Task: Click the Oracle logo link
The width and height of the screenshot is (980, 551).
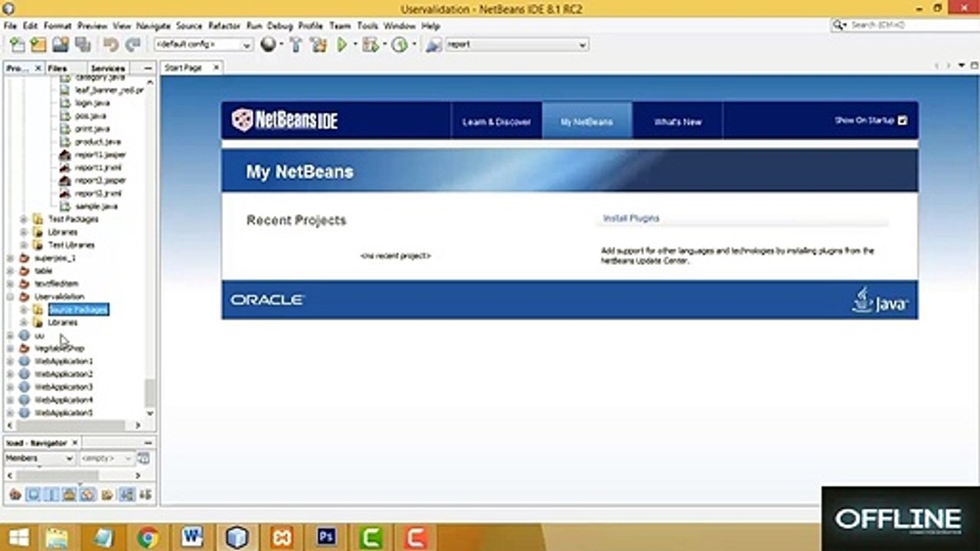Action: click(x=267, y=300)
